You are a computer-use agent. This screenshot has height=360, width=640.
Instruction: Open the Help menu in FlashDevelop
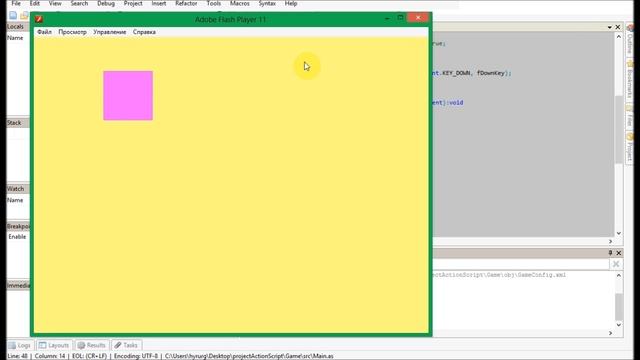coord(291,3)
